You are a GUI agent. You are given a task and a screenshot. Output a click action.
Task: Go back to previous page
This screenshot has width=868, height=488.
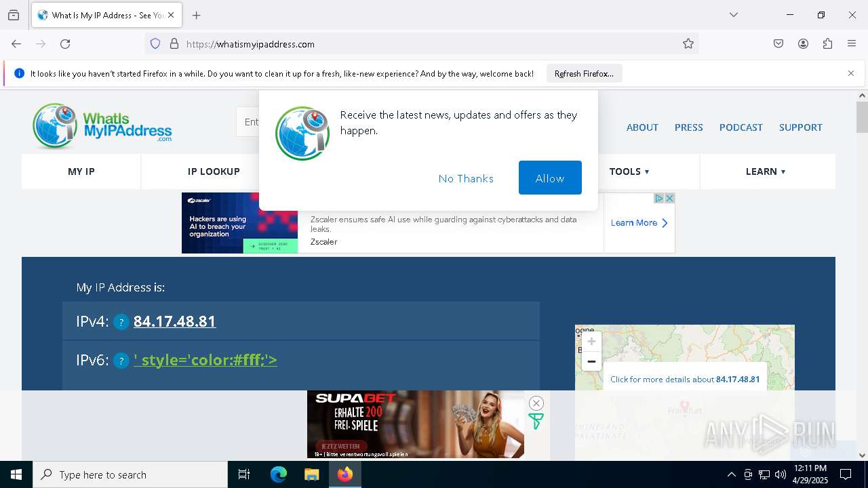(16, 44)
